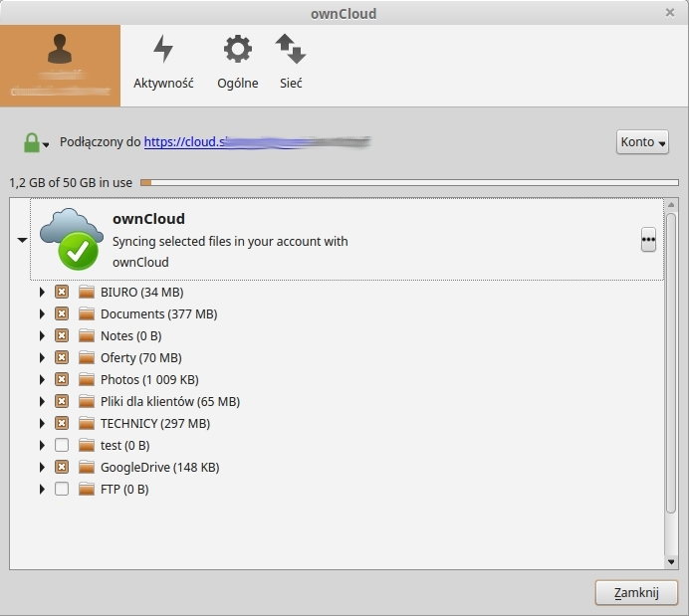Expand the GoogleDrive folder
Screen dimensions: 689x616
(x=42, y=467)
